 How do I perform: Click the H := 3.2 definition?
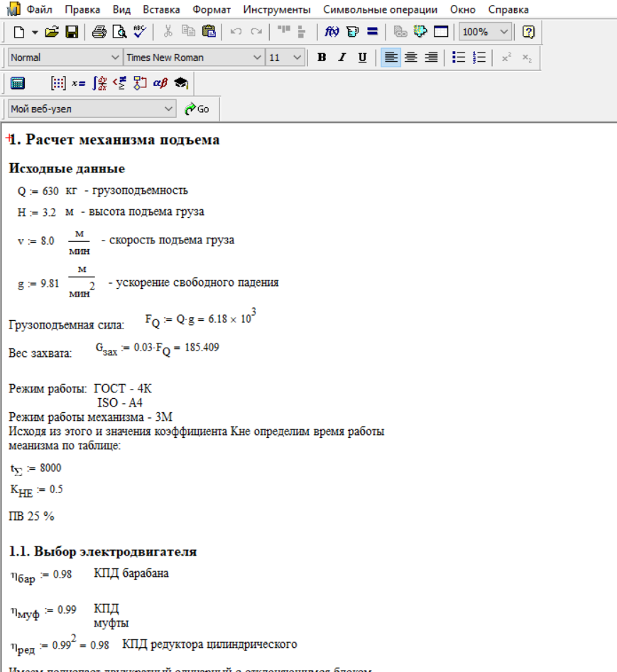[36, 213]
